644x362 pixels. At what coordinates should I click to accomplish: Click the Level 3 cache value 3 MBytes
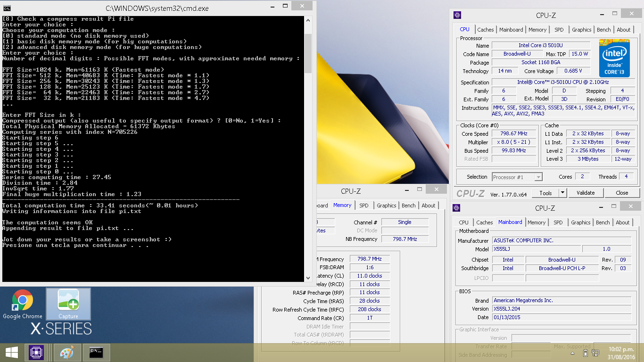(588, 159)
